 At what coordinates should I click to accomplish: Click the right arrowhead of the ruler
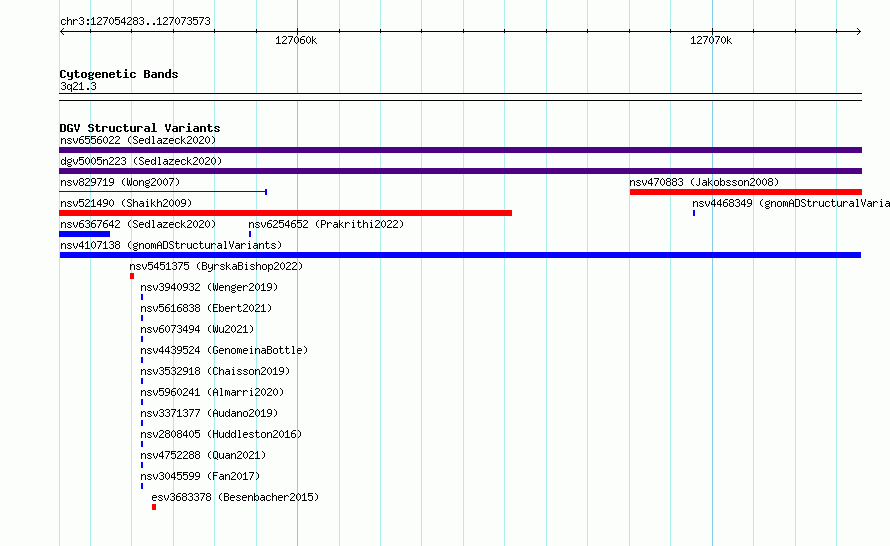click(x=859, y=32)
